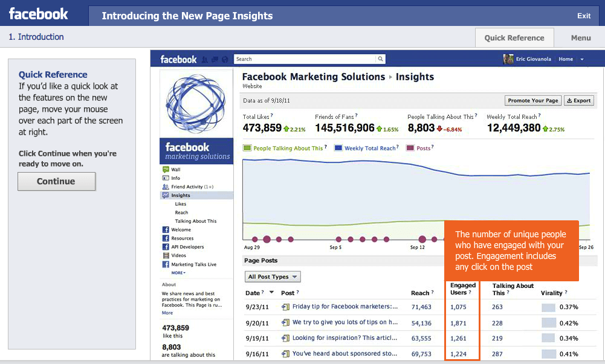Click the Info sidebar icon

pos(165,179)
